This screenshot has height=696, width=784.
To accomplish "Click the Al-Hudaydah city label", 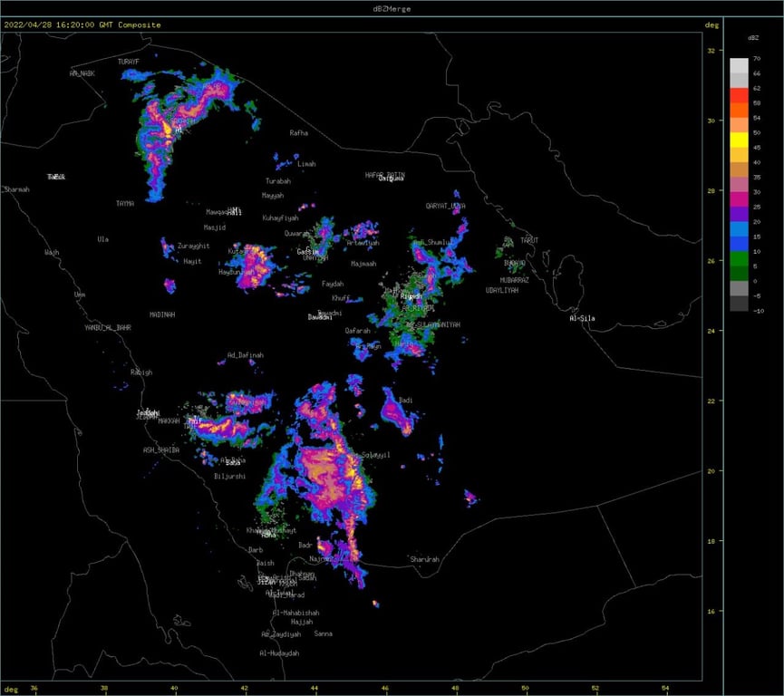I will pyautogui.click(x=279, y=653).
